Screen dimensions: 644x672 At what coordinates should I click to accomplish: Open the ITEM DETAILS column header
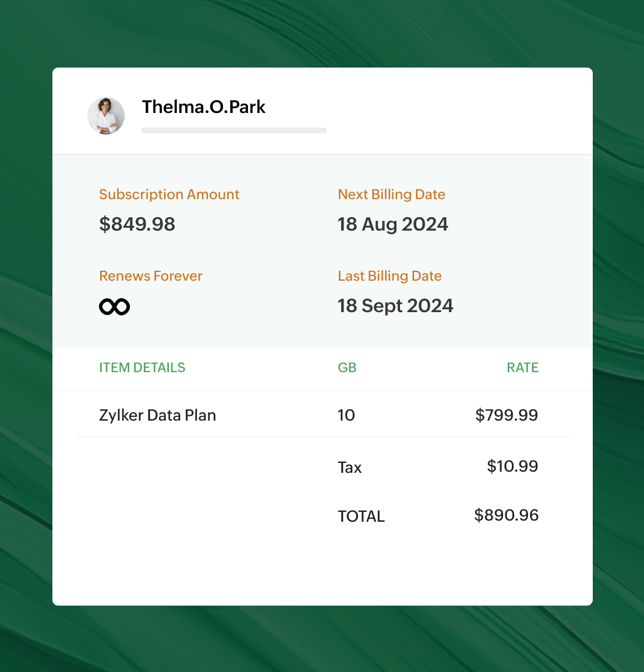(142, 367)
